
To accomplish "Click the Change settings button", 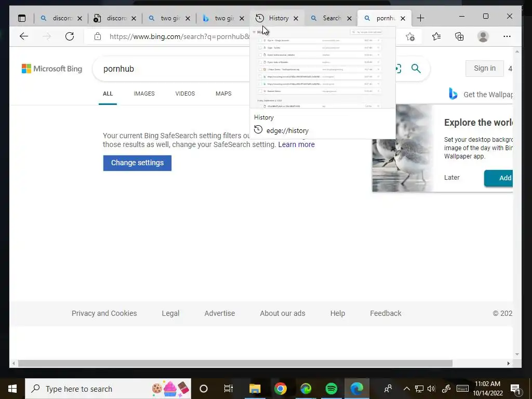I will 137,163.
